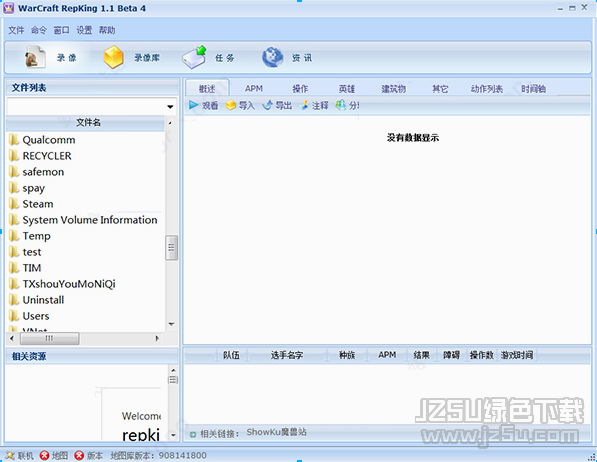This screenshot has width=597, height=462.
Task: Select the TXshouYouMoNiQi folder row
Action: [86, 284]
